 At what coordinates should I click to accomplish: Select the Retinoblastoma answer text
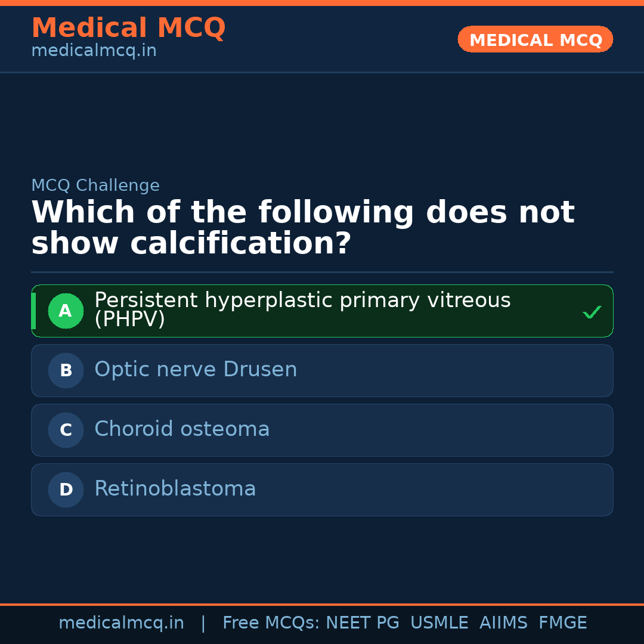[x=175, y=489]
